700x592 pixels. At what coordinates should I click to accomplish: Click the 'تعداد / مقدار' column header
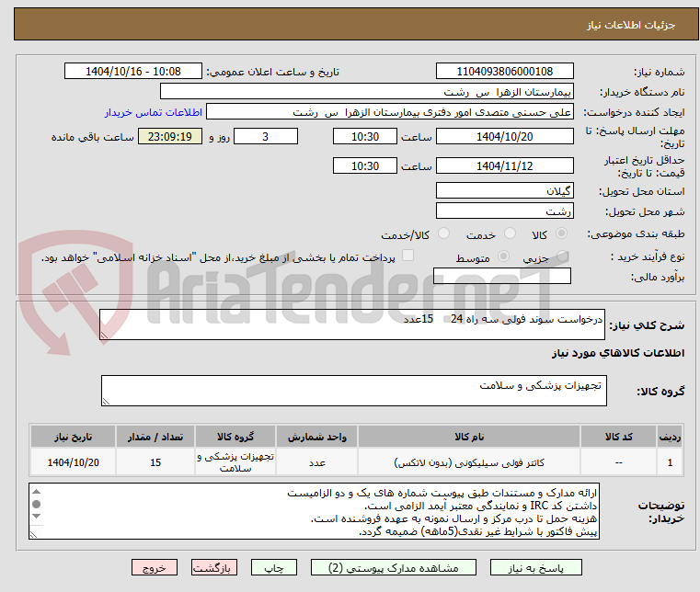(155, 437)
